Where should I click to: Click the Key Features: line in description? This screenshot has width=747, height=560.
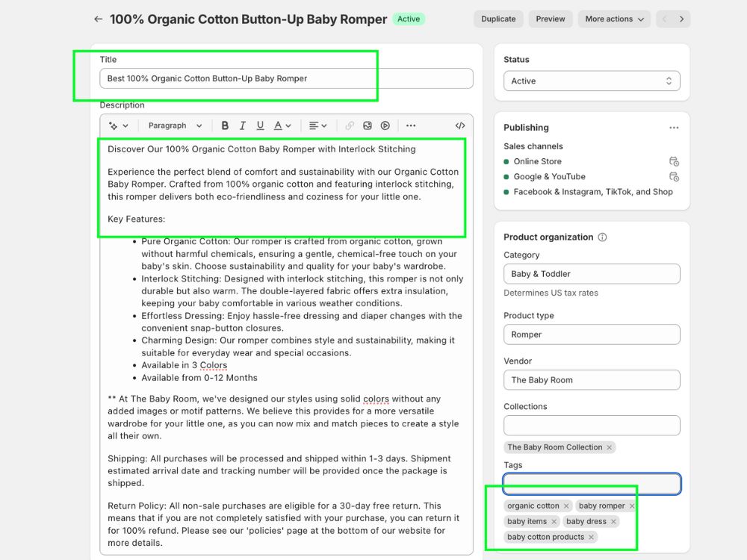pyautogui.click(x=136, y=219)
